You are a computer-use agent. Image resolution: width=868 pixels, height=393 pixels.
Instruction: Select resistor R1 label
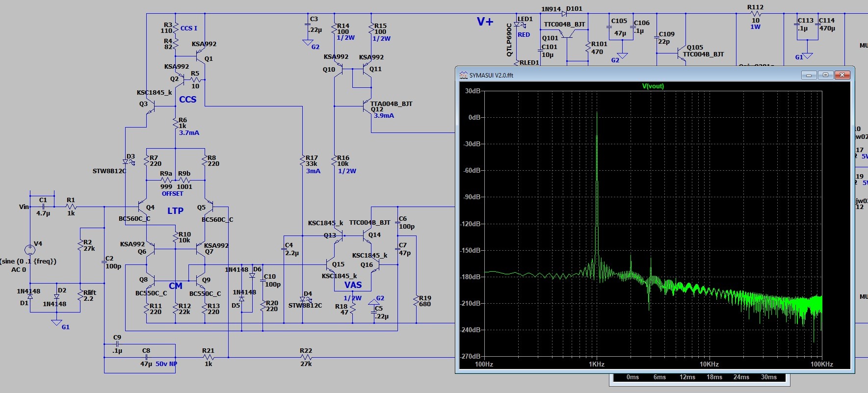[x=71, y=200]
